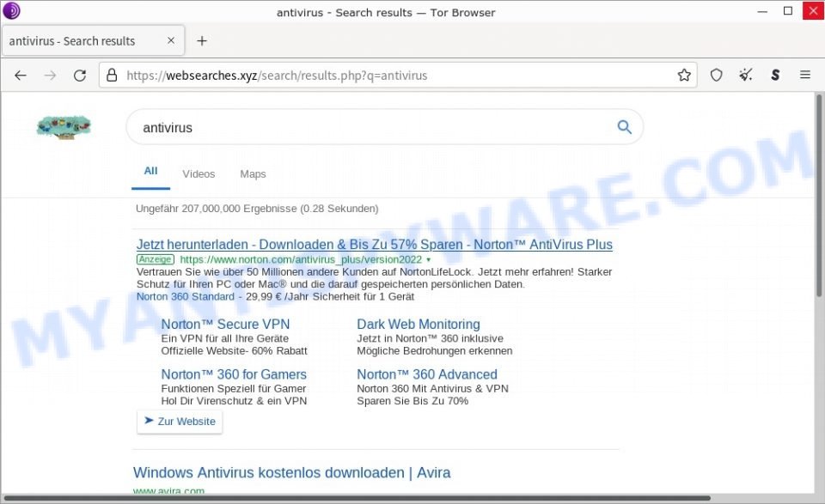Open the Dark Web Monitoring sitelink

[419, 325]
